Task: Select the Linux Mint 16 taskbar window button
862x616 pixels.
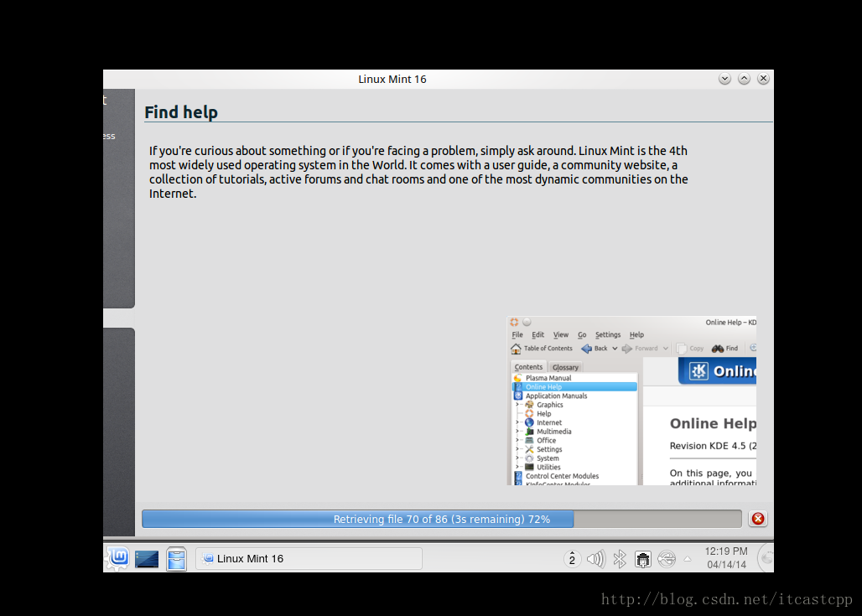Action: 309,559
